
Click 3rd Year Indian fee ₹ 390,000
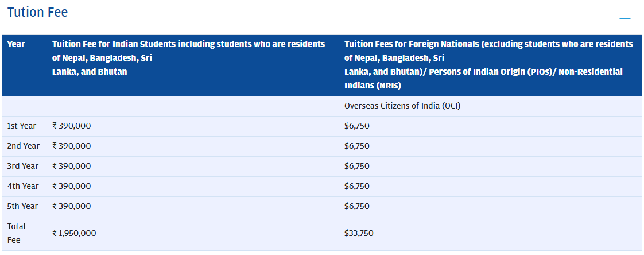point(71,166)
